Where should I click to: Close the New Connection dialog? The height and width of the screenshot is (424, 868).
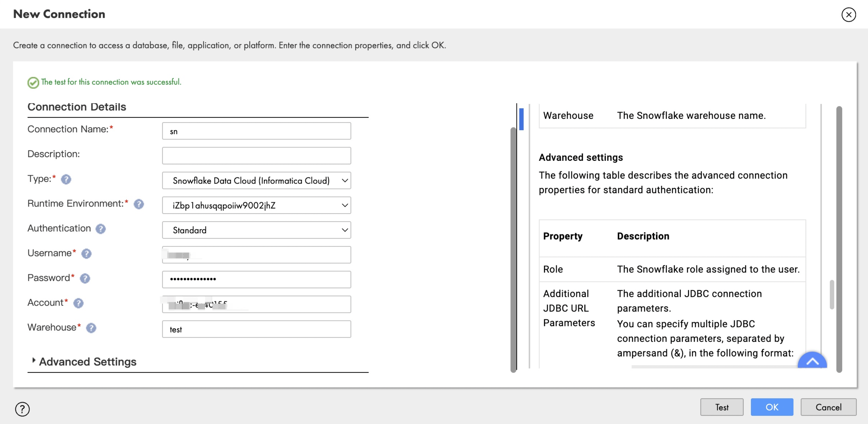click(x=848, y=15)
